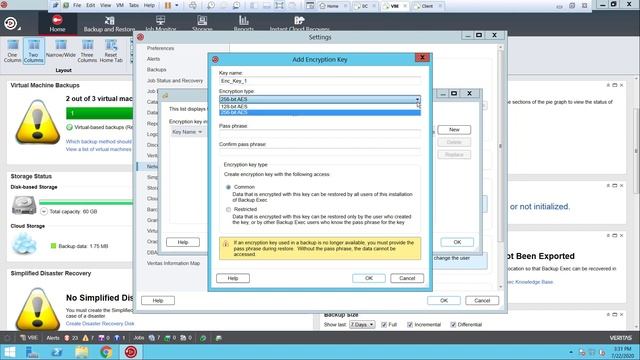
Task: Open VMware File menu
Action: click(77, 6)
